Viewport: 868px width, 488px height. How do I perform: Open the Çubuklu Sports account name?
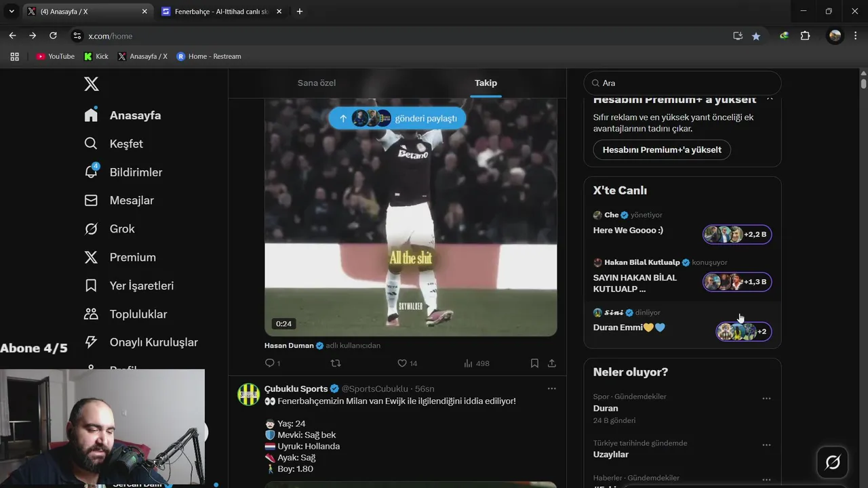pos(296,389)
